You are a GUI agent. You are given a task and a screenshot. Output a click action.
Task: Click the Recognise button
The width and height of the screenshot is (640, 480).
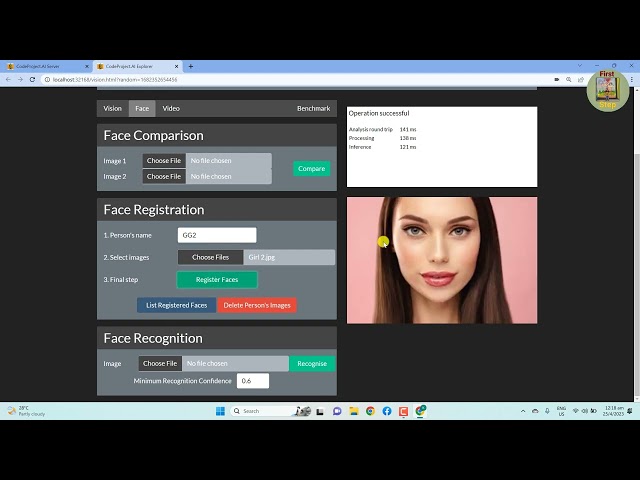[x=312, y=364]
